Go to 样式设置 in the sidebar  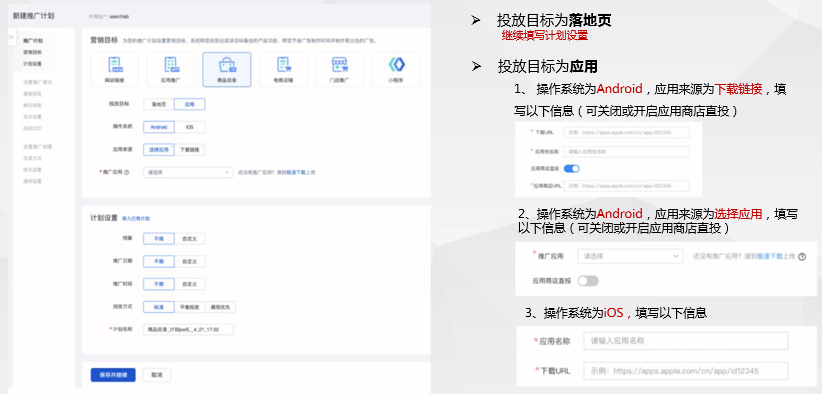(x=33, y=169)
